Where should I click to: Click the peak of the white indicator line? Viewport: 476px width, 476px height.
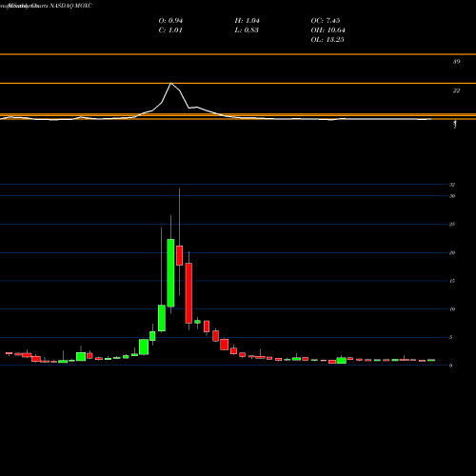[171, 83]
